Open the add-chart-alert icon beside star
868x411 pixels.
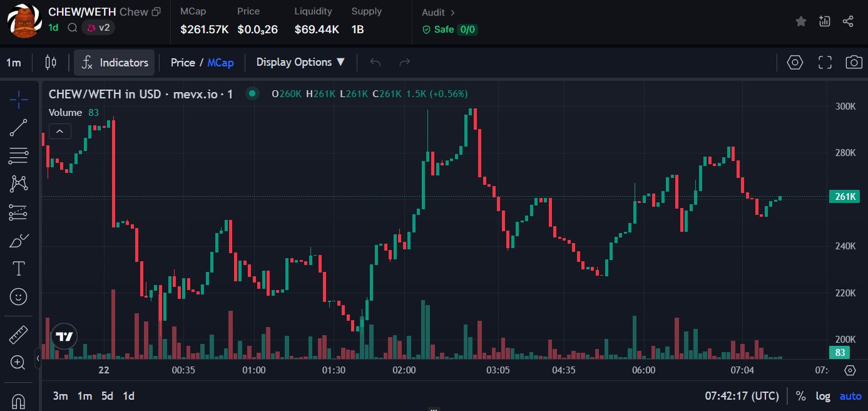click(824, 21)
